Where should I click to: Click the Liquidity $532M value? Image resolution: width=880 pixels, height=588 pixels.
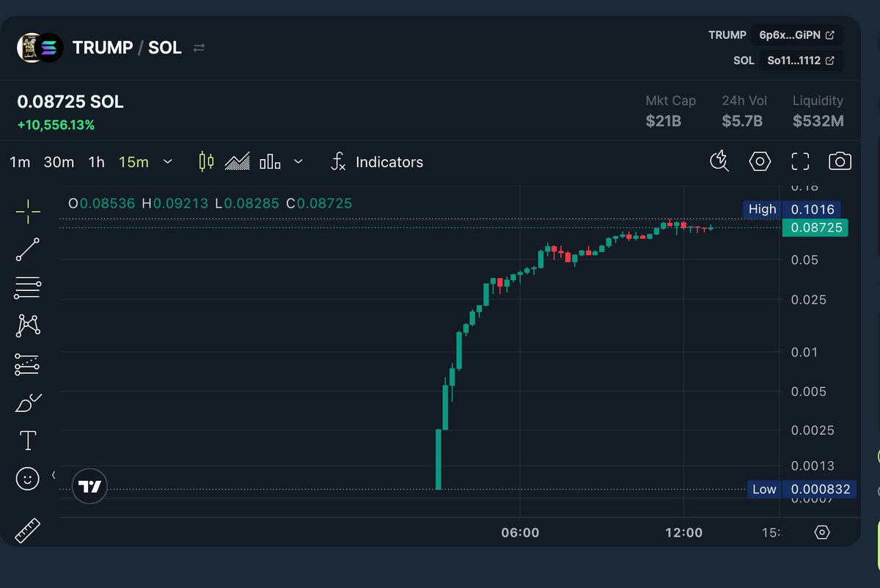coord(818,121)
